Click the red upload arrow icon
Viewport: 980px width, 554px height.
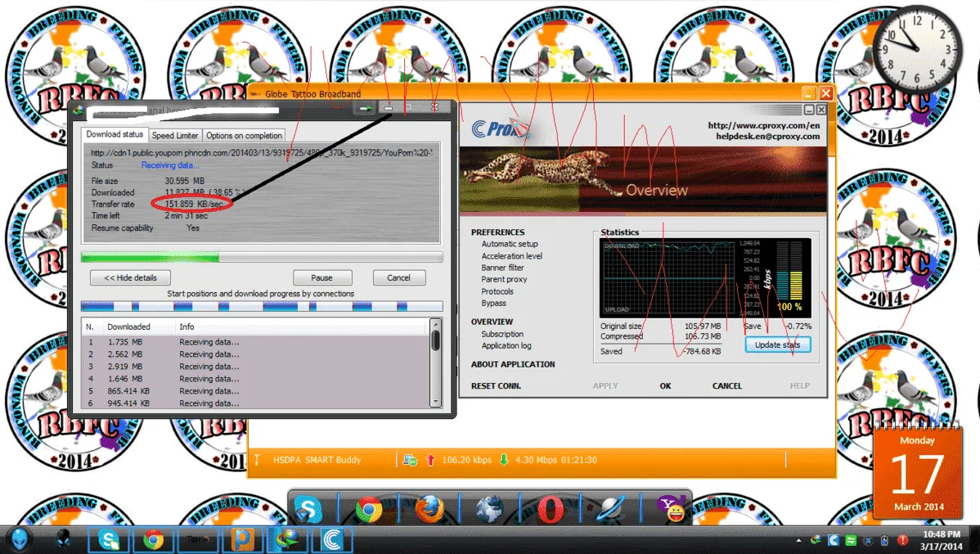pyautogui.click(x=430, y=460)
